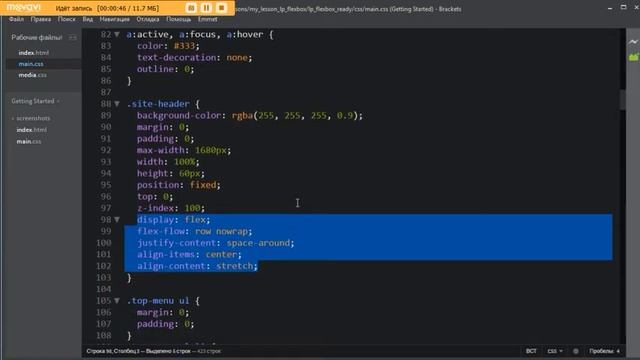This screenshot has height=360, width=640.
Task: Open the CSS language mode dropdown
Action: pyautogui.click(x=554, y=351)
